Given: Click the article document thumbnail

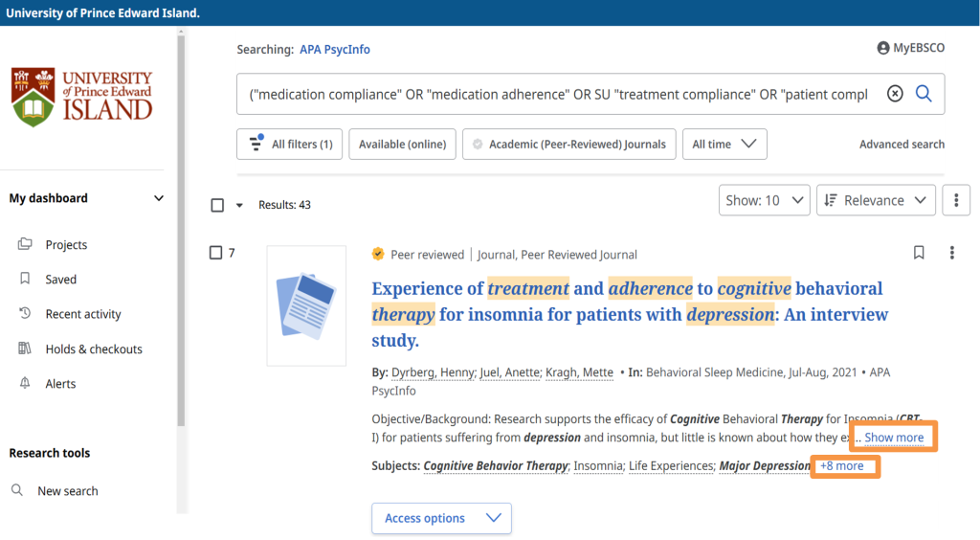Looking at the screenshot, I should [306, 305].
